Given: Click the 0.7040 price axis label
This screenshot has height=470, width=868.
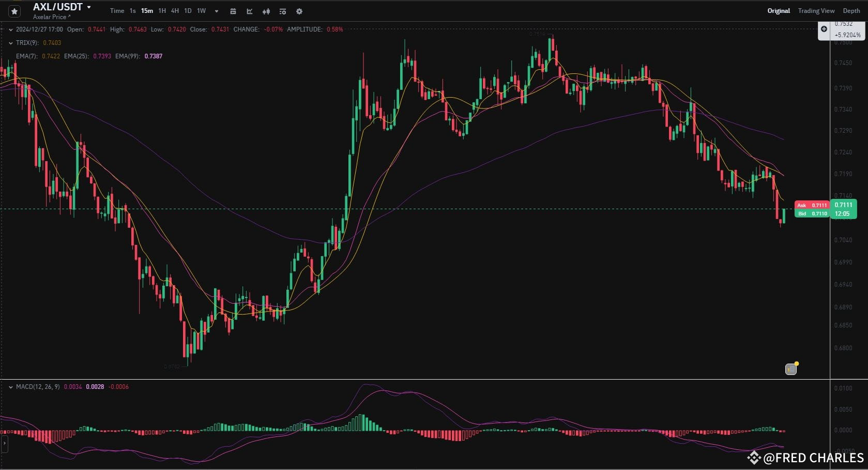Looking at the screenshot, I should (843, 240).
